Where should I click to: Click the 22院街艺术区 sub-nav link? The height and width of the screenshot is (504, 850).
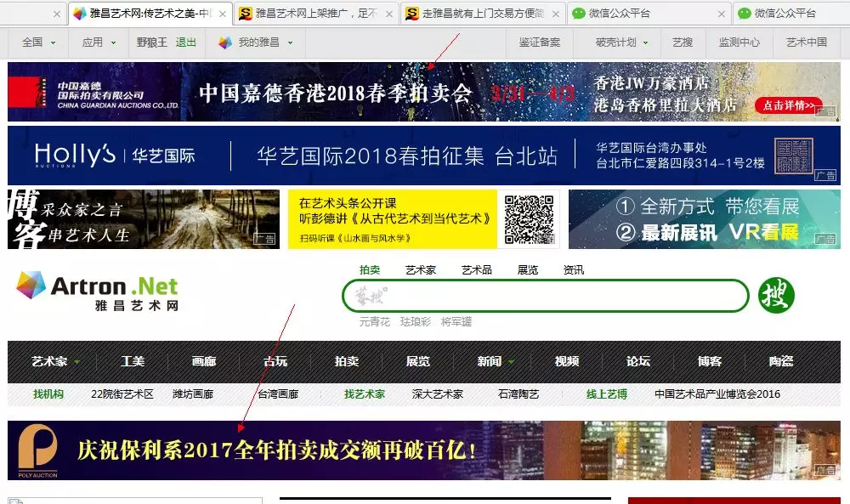pos(122,394)
